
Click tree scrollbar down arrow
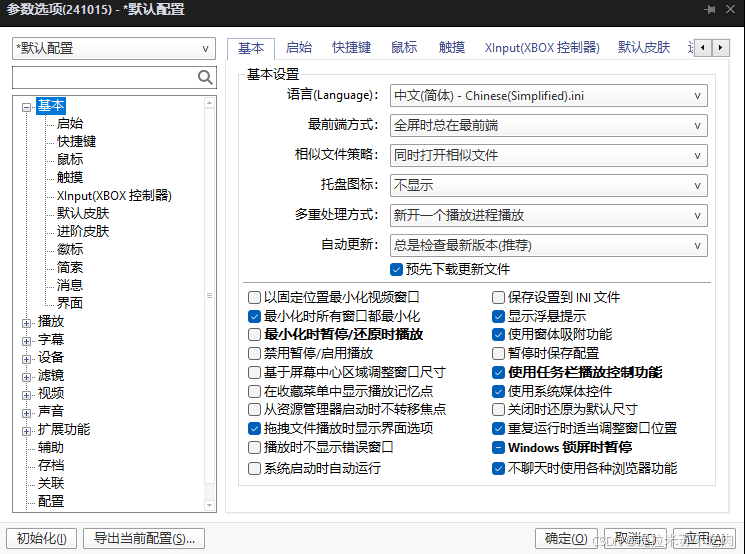tap(210, 505)
